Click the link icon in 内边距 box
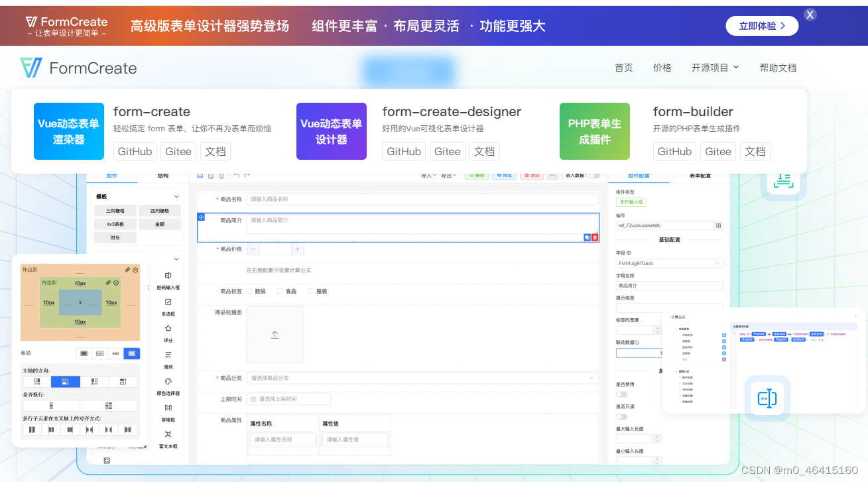This screenshot has width=868, height=482. [108, 282]
